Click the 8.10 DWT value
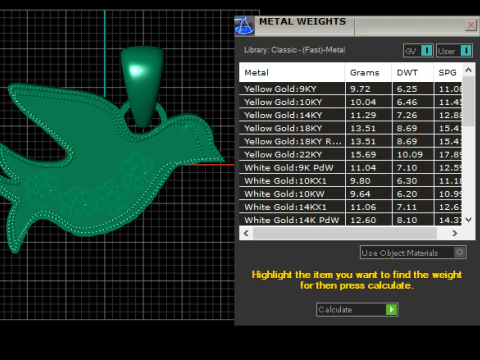 [407, 220]
